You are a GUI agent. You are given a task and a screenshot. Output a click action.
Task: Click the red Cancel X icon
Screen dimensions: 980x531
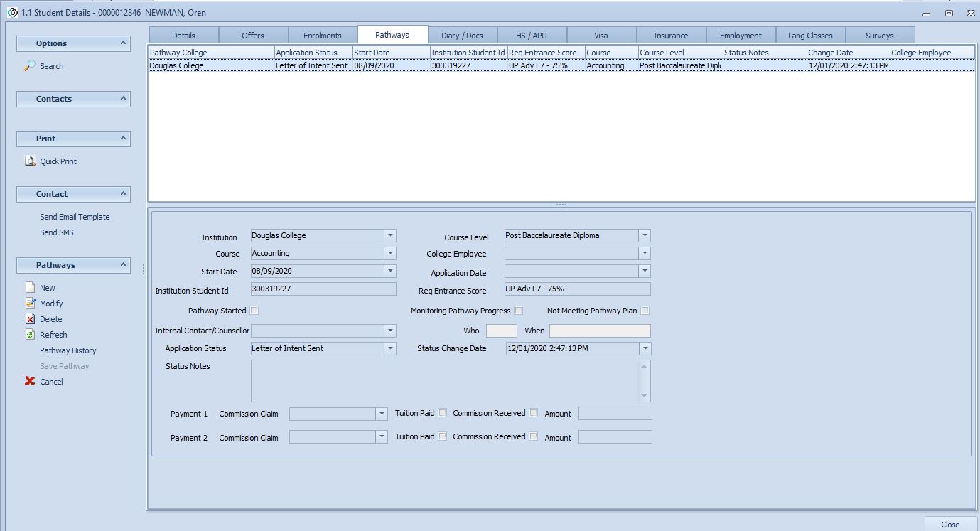pyautogui.click(x=30, y=382)
